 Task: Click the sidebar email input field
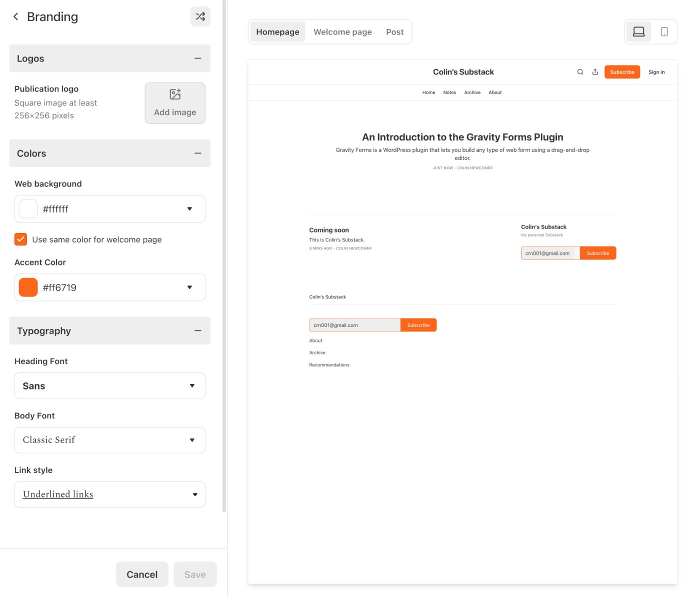click(550, 253)
